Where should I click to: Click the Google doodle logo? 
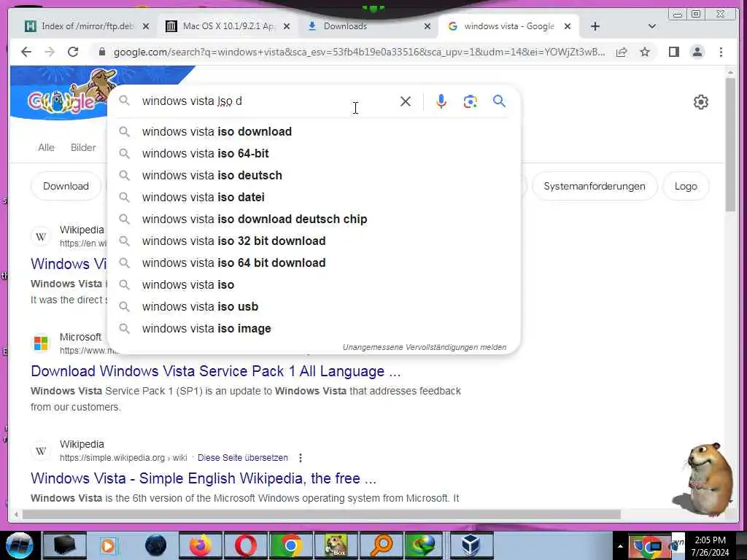tap(61, 101)
